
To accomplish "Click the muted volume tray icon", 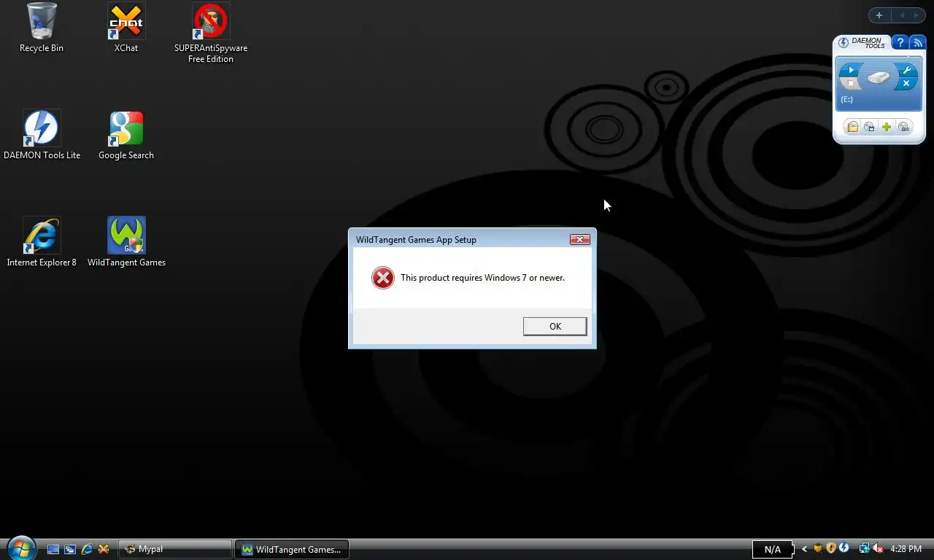I will (x=878, y=548).
